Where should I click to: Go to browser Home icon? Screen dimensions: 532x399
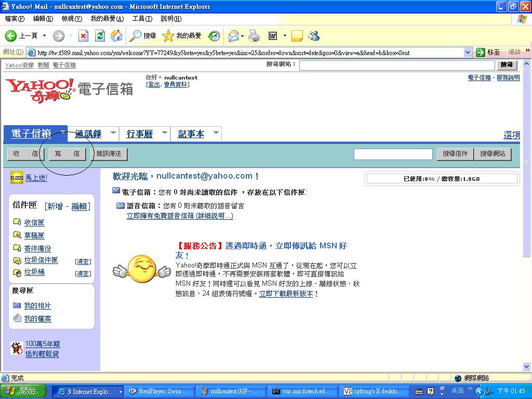tap(116, 36)
